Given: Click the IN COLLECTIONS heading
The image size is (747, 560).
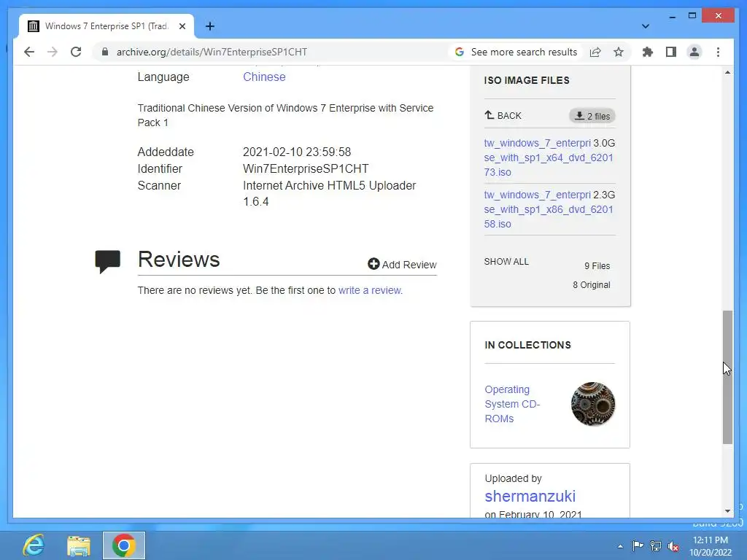Looking at the screenshot, I should point(527,345).
